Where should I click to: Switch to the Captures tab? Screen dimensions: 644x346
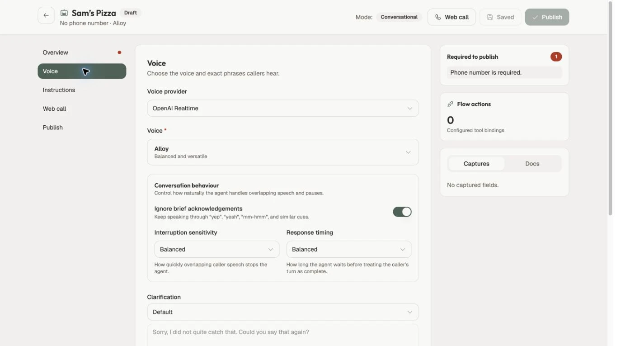click(x=476, y=164)
